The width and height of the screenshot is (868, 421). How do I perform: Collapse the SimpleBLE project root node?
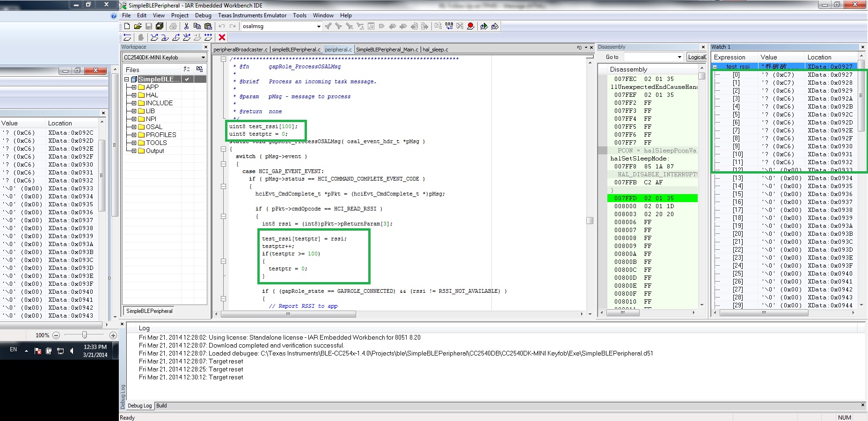click(x=126, y=79)
